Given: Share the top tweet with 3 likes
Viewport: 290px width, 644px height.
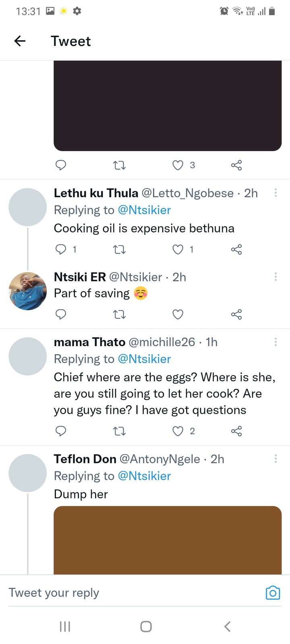Looking at the screenshot, I should tap(236, 165).
